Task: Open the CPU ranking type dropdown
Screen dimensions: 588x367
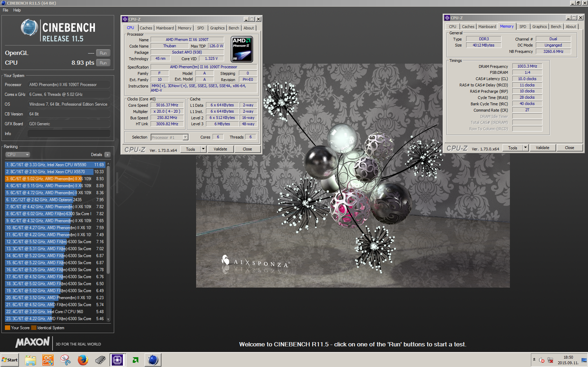Action: click(18, 155)
